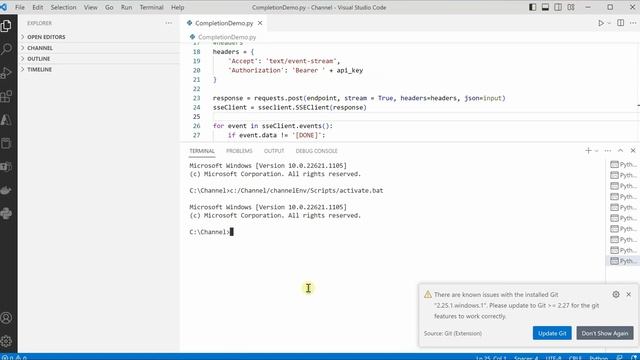640x360 pixels.
Task: Click editor line 25 empty line
Action: pos(424,117)
